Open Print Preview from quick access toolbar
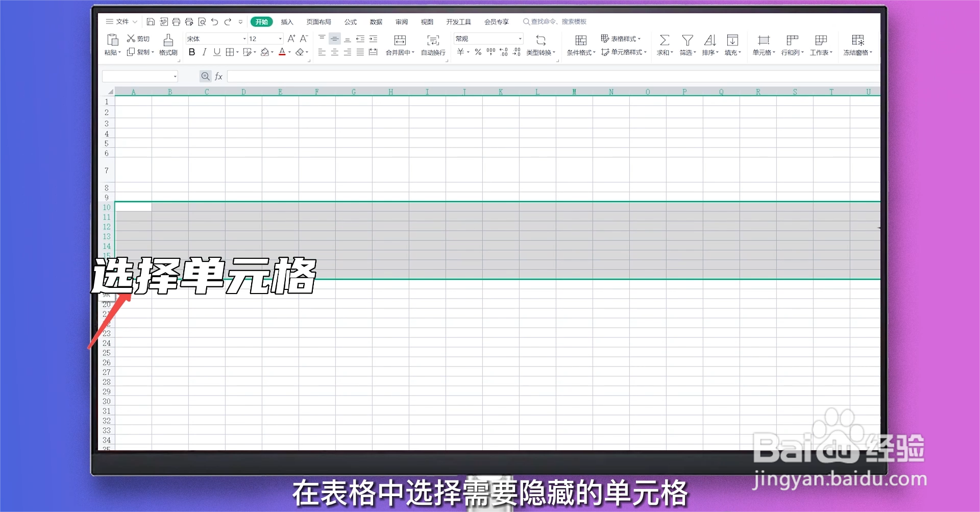 202,22
